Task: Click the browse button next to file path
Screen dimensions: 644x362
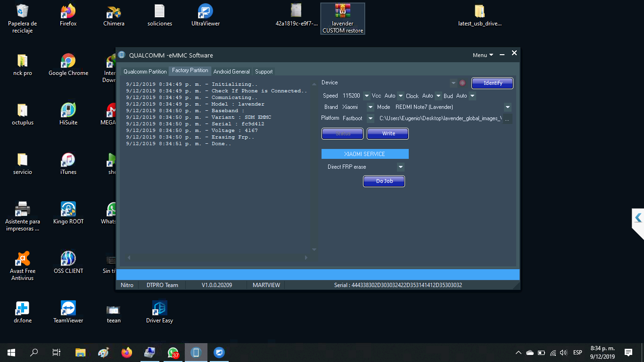Action: (x=507, y=119)
